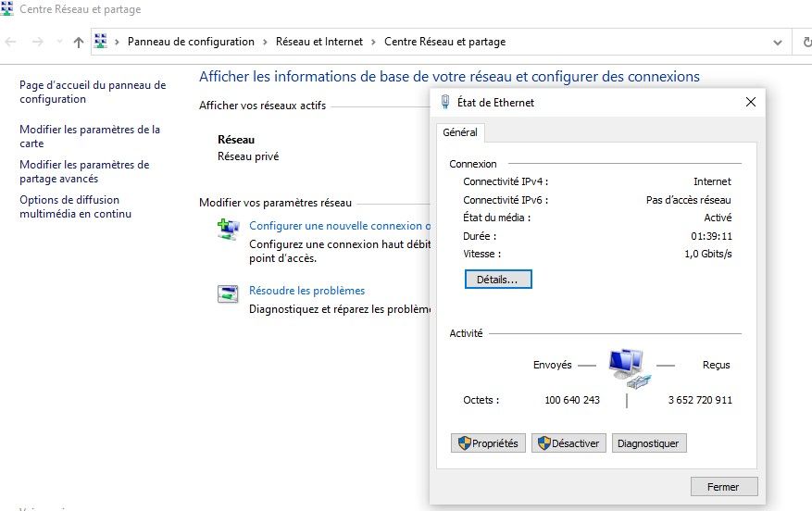This screenshot has height=511, width=812.
Task: Select the Général tab
Action: 460,132
